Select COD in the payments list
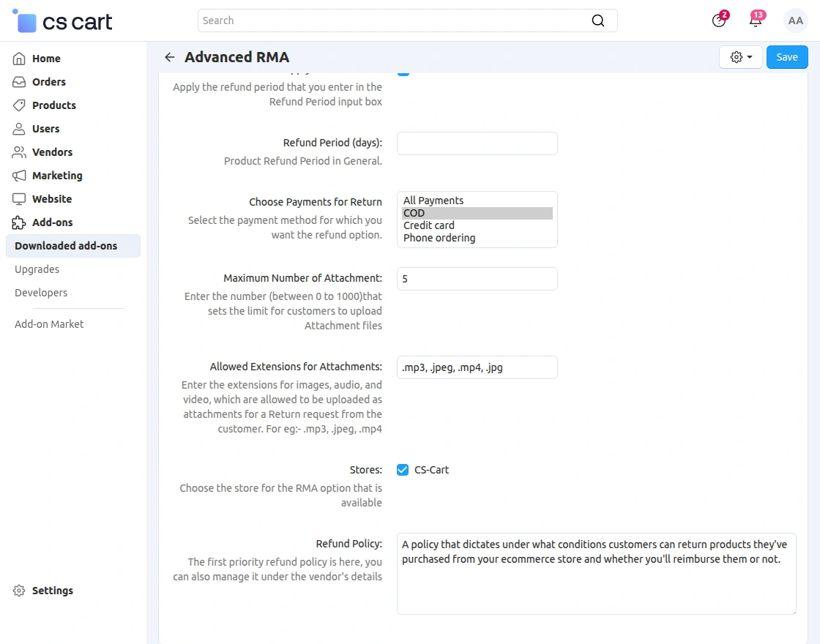Screen dimensions: 820x644 (x=477, y=213)
